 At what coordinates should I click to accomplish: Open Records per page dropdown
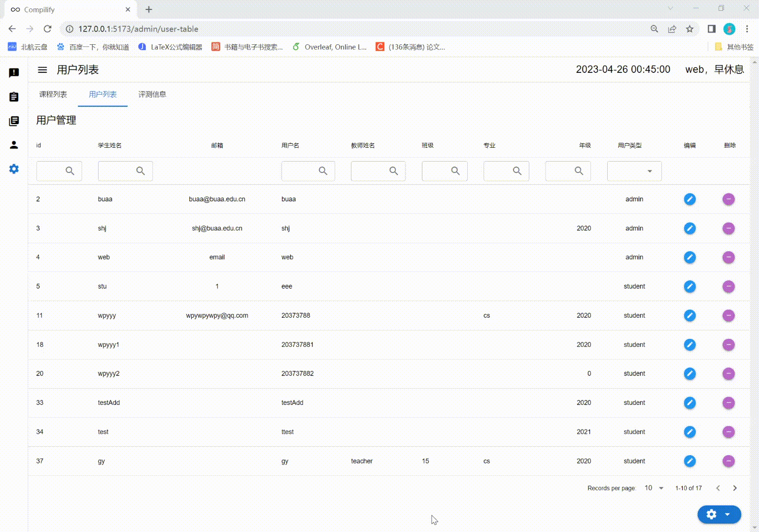coord(655,488)
